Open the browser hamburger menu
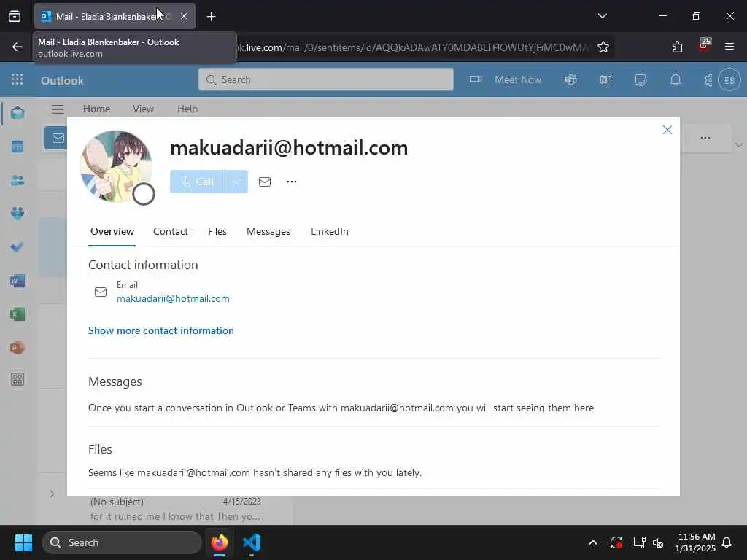747x560 pixels. click(729, 47)
